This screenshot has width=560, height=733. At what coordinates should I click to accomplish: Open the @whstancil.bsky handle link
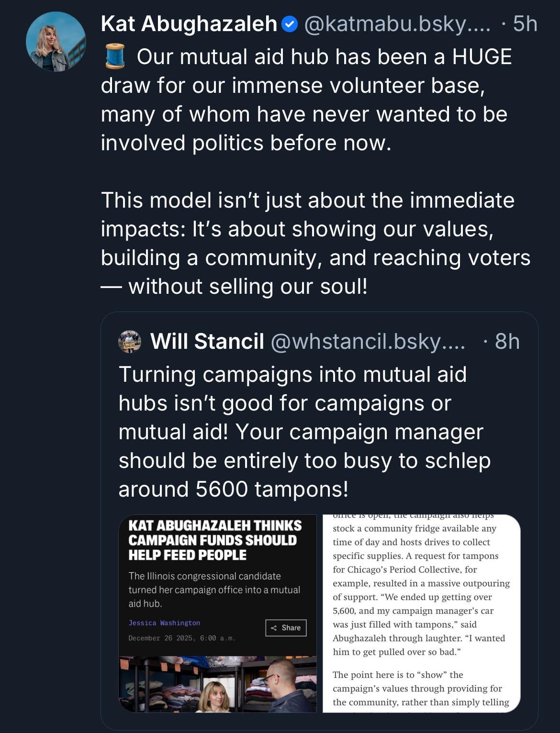(x=368, y=341)
